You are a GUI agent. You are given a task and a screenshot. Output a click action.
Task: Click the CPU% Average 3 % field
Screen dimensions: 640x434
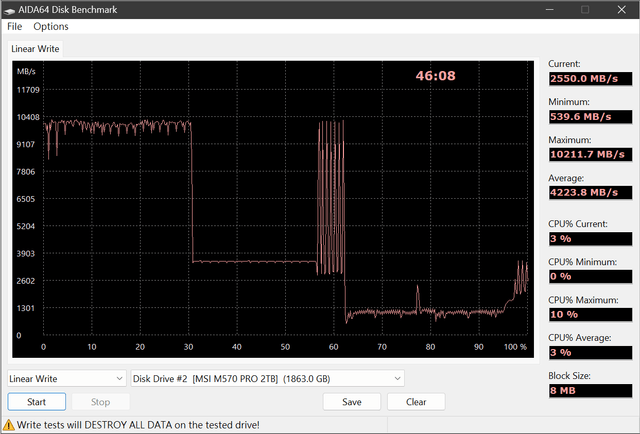[590, 352]
